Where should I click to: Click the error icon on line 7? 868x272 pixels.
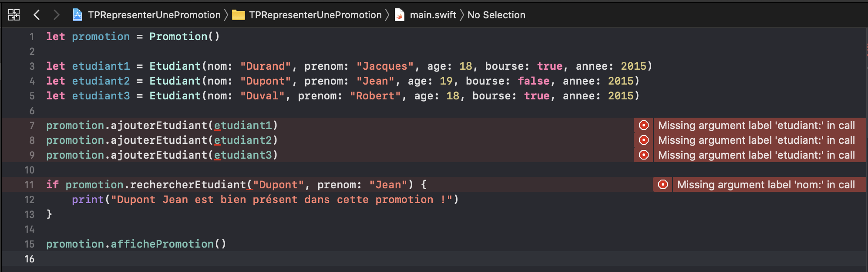click(644, 126)
